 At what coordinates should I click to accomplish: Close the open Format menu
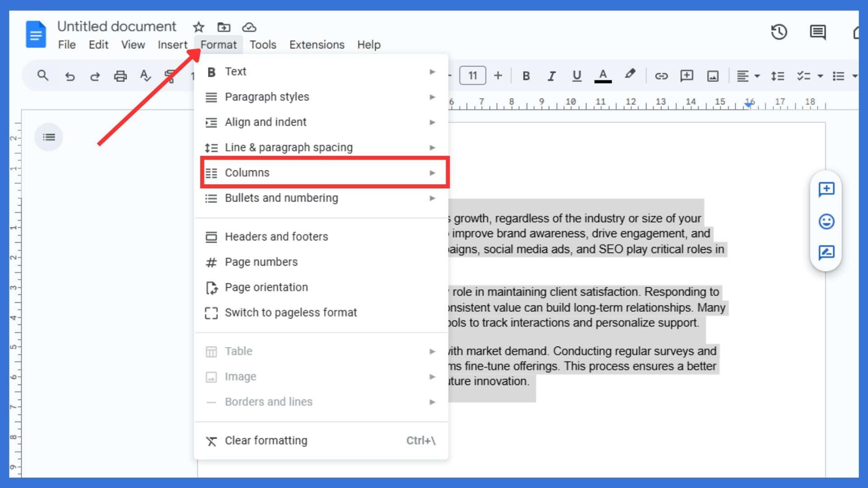(219, 45)
